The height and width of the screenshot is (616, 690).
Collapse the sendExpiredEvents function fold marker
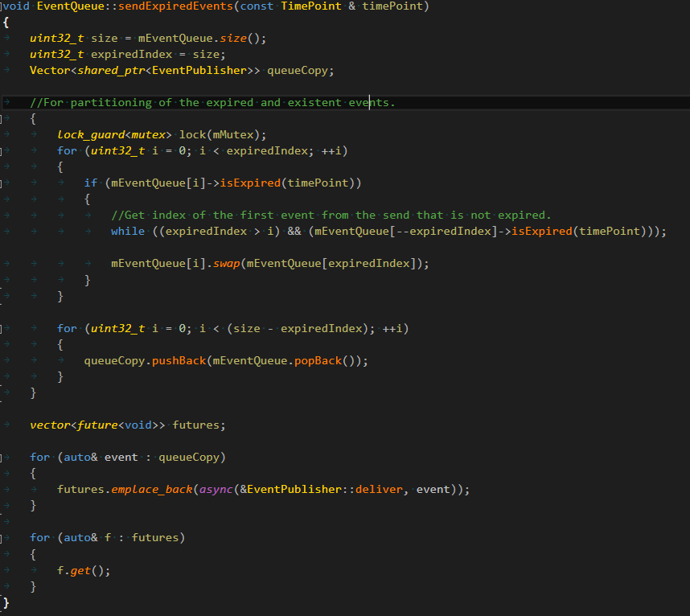click(x=2, y=6)
